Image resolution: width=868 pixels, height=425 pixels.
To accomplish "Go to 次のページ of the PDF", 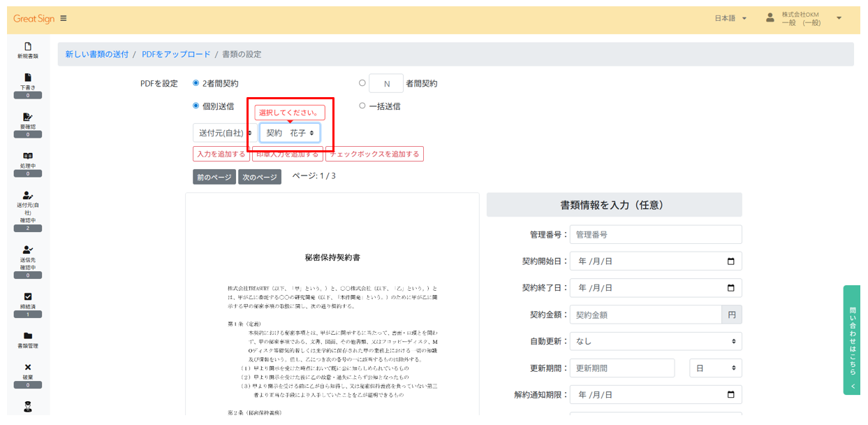I will tap(260, 177).
